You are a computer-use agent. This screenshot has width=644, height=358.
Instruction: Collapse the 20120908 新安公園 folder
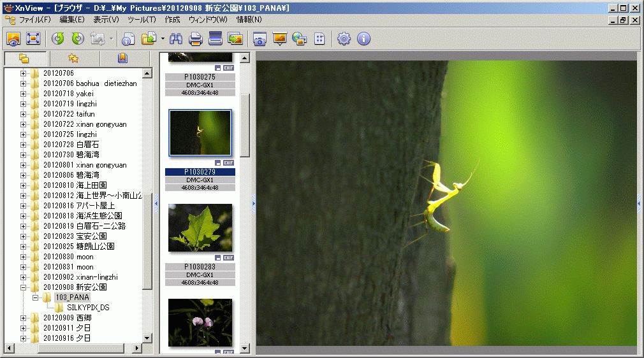[24, 287]
